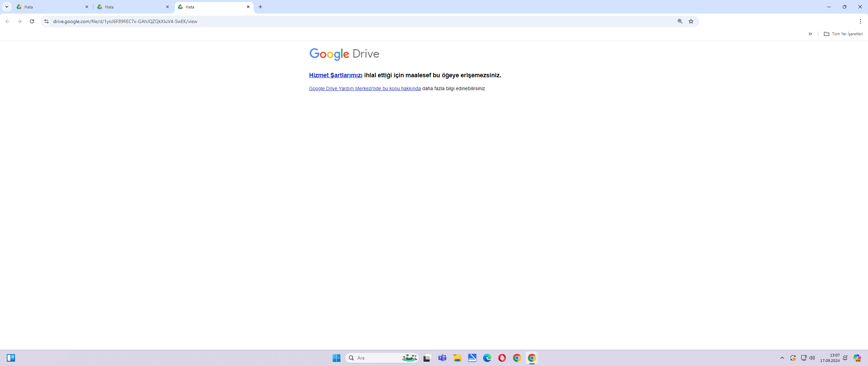Open Hizmet Şartlarımızı link
Image resolution: width=868 pixels, height=366 pixels.
pos(336,75)
